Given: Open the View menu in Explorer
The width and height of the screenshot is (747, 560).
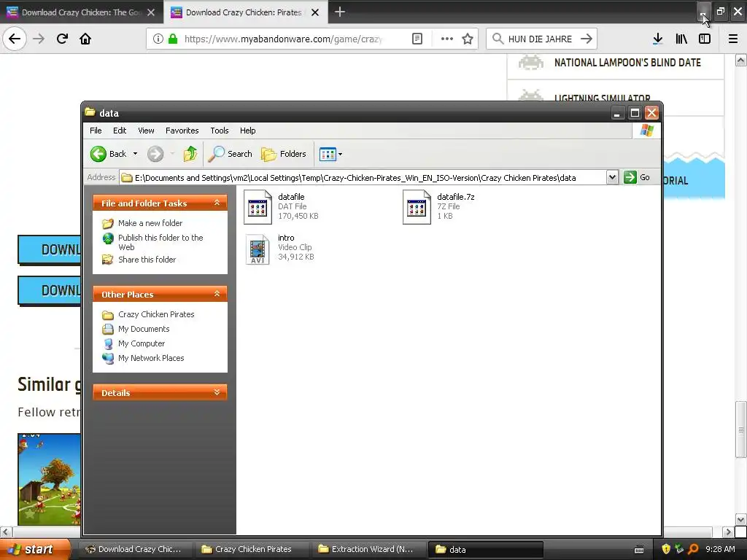Looking at the screenshot, I should tap(146, 131).
